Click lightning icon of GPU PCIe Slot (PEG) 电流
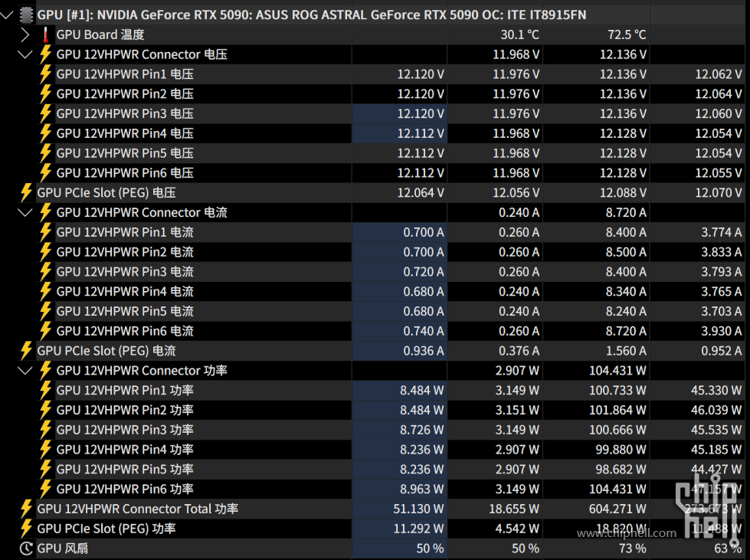 (26, 351)
